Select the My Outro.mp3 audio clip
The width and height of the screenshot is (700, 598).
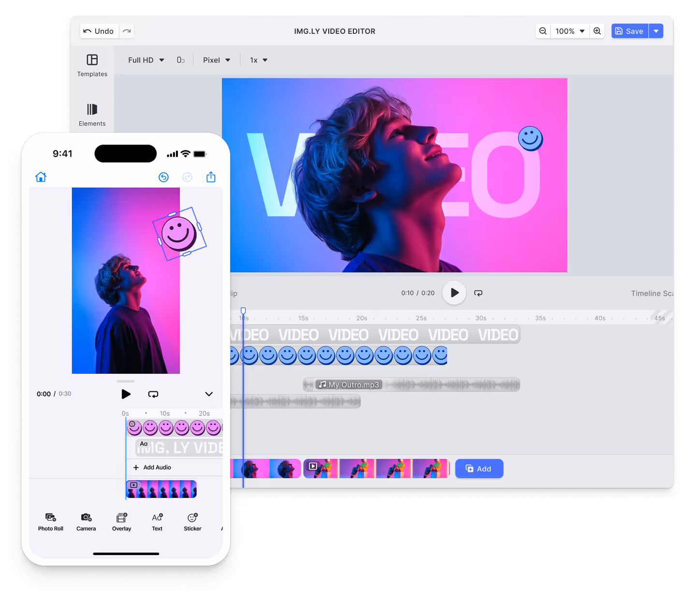[411, 384]
